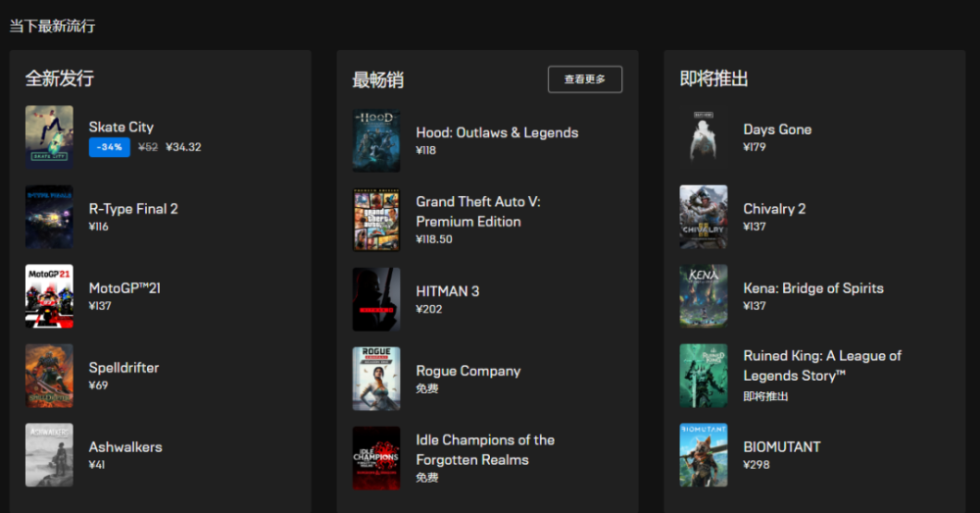The width and height of the screenshot is (980, 513).
Task: Select the Chivalry 2 title
Action: coord(774,209)
